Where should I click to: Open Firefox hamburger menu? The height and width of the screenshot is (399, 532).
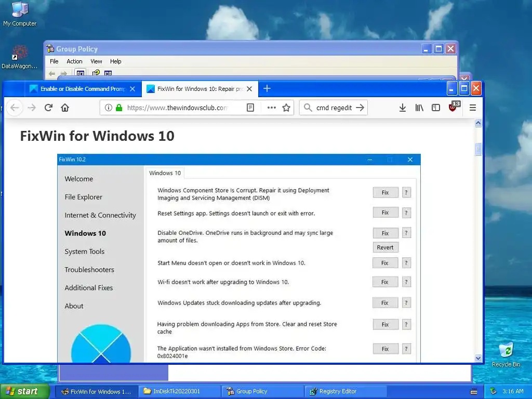tap(473, 108)
